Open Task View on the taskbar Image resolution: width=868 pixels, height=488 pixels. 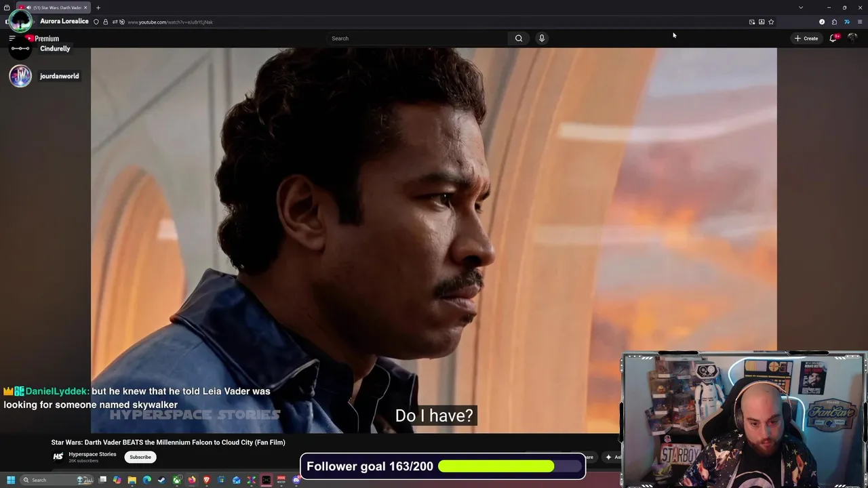point(102,480)
